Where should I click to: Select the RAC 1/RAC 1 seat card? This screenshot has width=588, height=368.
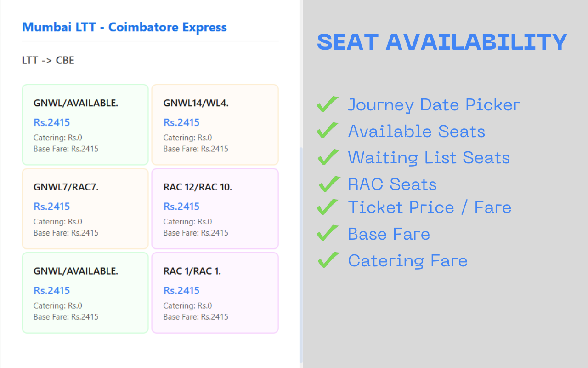coord(215,293)
